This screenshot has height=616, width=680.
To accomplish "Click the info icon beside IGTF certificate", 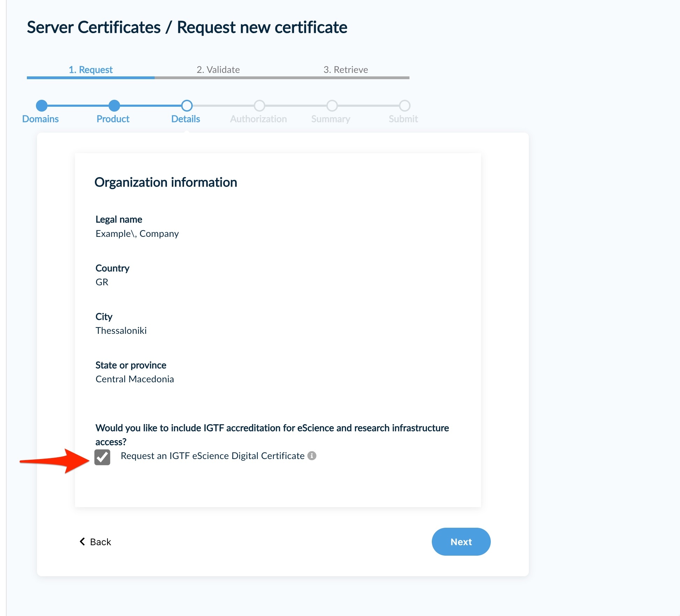I will pos(312,456).
